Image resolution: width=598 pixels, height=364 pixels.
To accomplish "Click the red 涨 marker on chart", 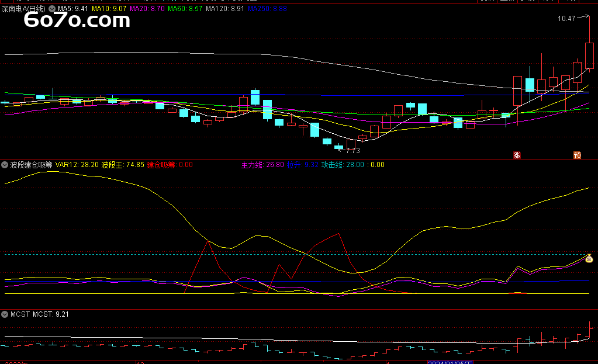I will [517, 155].
